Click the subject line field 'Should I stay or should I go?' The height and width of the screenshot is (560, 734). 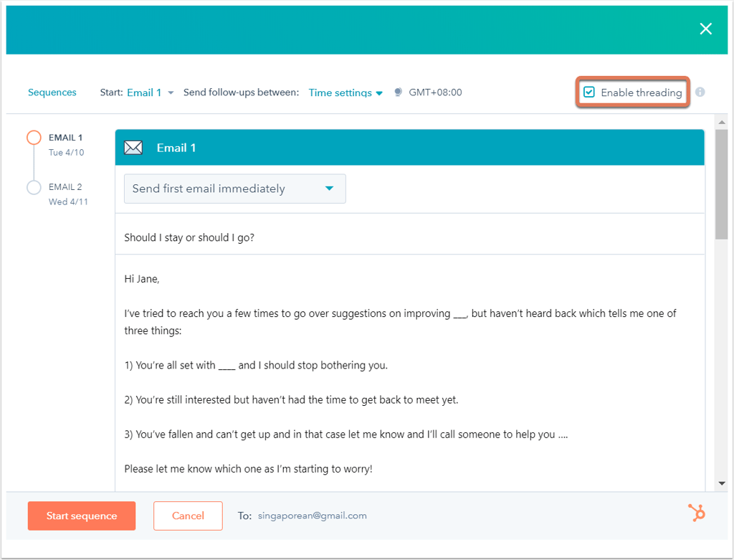coord(409,237)
